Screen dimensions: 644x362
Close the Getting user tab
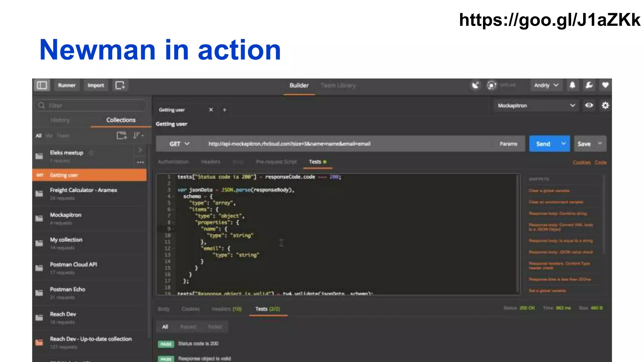point(211,110)
